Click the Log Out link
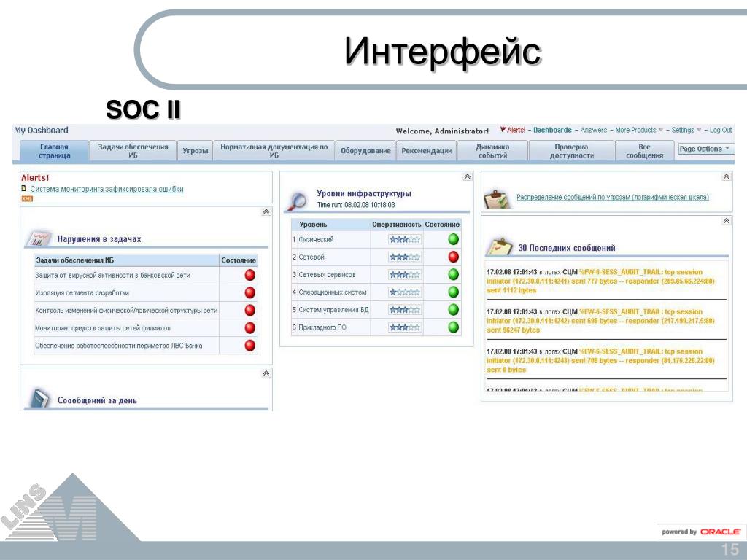 (x=720, y=130)
